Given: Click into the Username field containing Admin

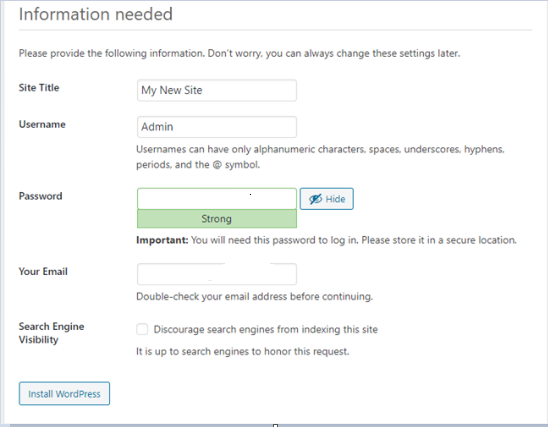Looking at the screenshot, I should click(x=217, y=127).
